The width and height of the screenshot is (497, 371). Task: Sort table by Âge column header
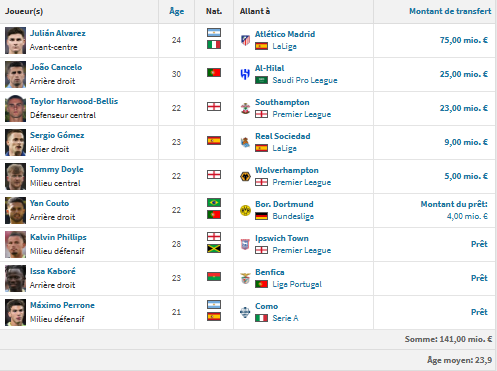(177, 11)
